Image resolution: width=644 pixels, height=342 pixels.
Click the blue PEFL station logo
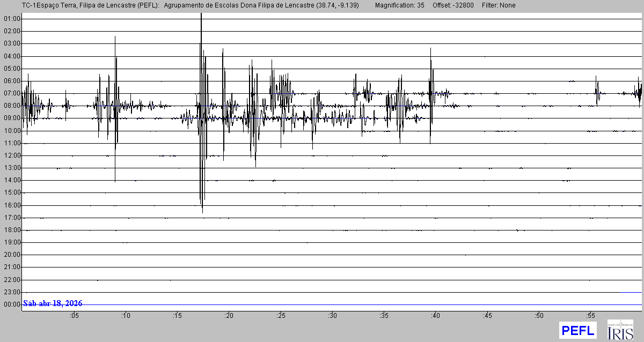click(x=577, y=330)
